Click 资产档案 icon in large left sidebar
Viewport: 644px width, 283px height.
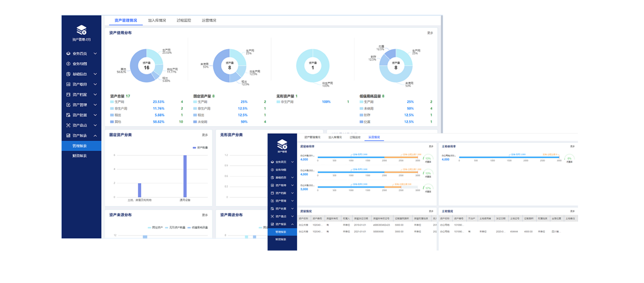click(68, 95)
